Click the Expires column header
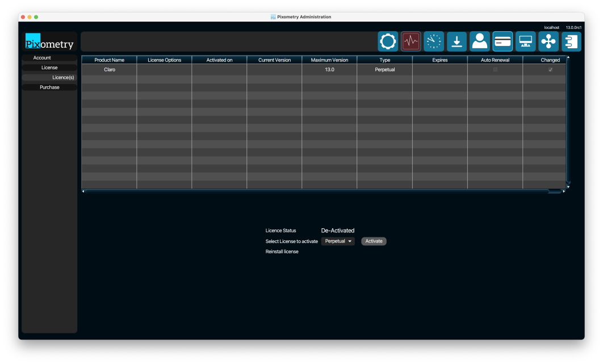The width and height of the screenshot is (603, 364). pos(440,60)
